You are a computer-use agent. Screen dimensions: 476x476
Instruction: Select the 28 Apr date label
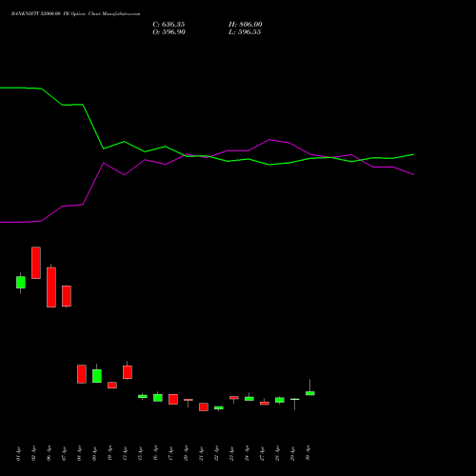(277, 453)
